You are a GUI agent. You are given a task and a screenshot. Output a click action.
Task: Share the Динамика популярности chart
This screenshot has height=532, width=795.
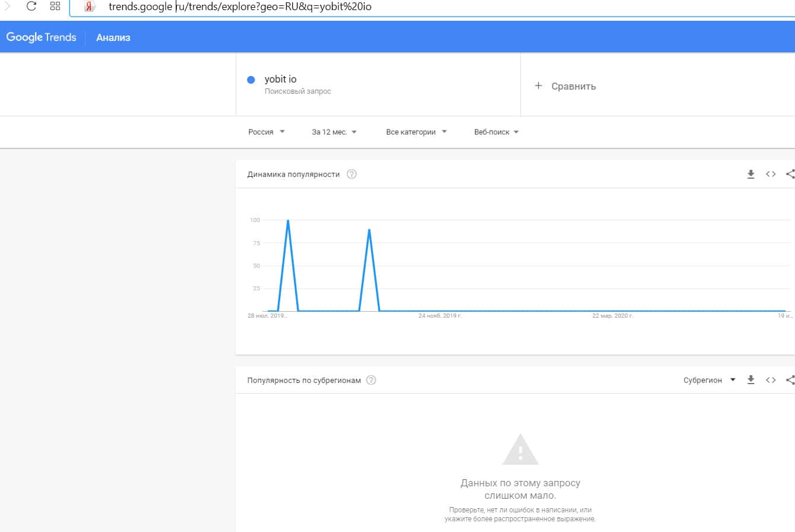coord(790,174)
